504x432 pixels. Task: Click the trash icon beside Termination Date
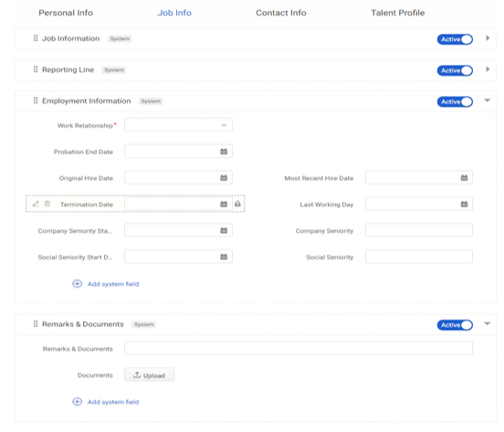[47, 204]
